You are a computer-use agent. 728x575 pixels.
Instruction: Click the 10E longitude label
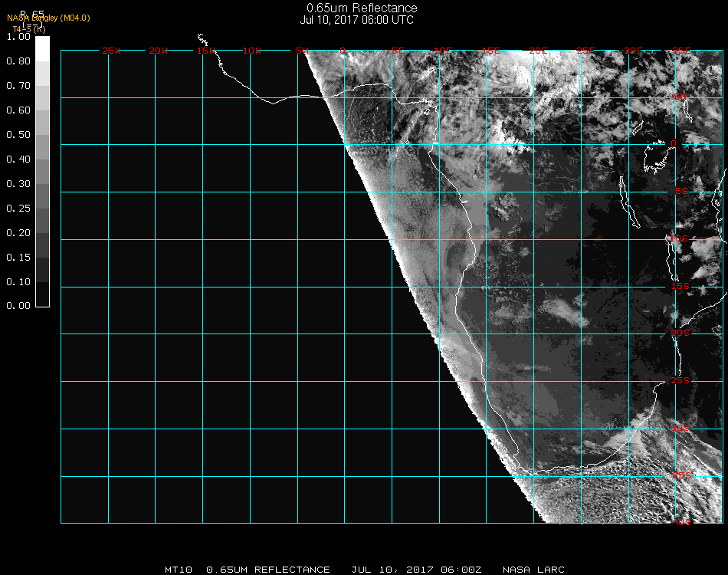(442, 51)
